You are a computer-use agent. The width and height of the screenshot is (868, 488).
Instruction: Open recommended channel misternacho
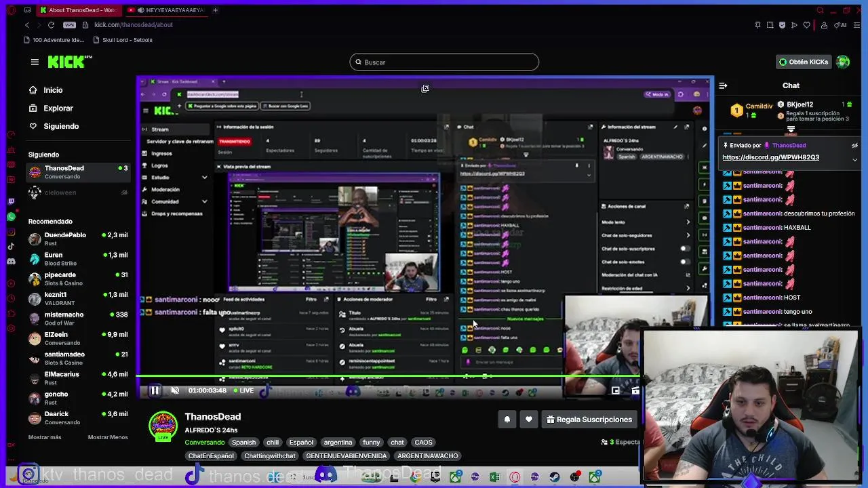[79, 319]
